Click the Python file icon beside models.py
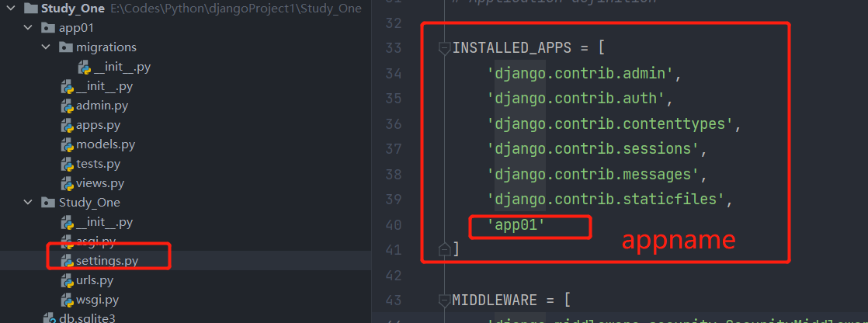 point(67,144)
